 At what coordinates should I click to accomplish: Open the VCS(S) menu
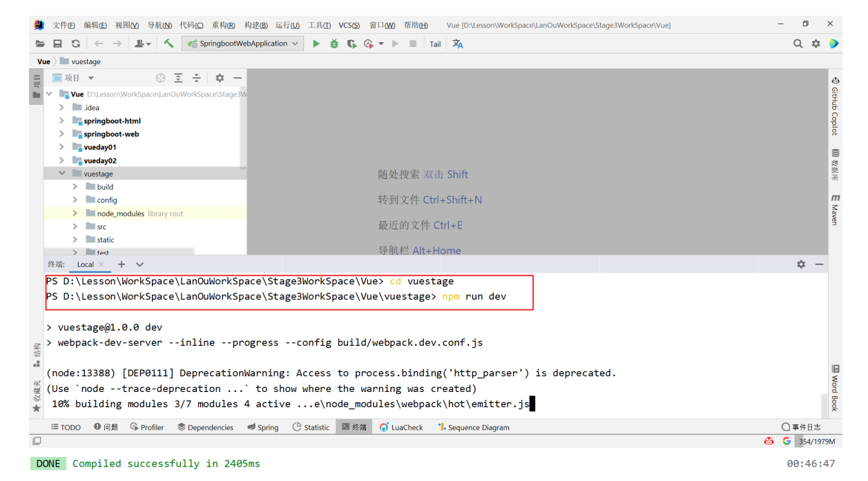350,26
